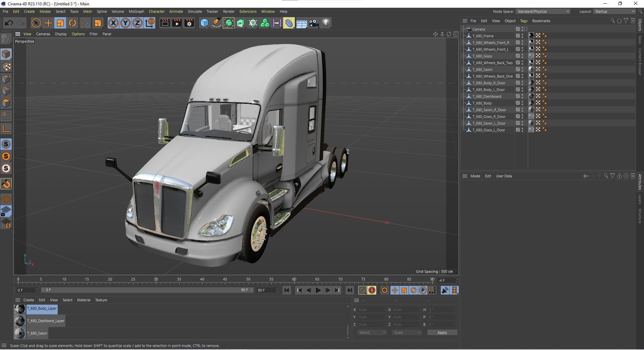Select T_680_Dashboard object
644x350 pixels.
[x=487, y=96]
